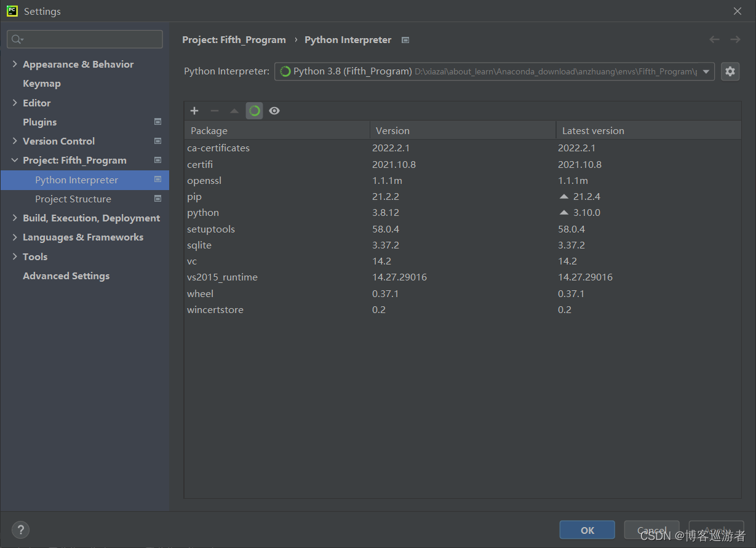Click the minus icon to uninstall package
The image size is (756, 548).
tap(215, 111)
